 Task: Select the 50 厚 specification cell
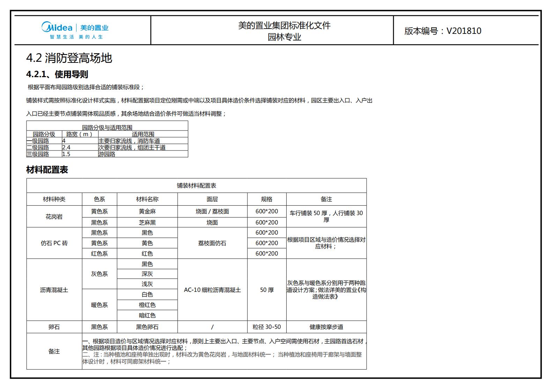pos(267,290)
